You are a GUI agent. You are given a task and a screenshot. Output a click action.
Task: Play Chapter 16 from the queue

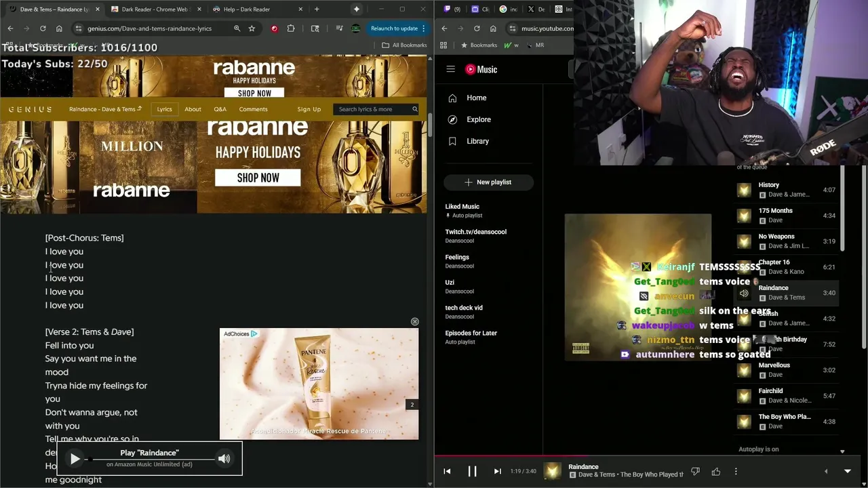tap(787, 267)
